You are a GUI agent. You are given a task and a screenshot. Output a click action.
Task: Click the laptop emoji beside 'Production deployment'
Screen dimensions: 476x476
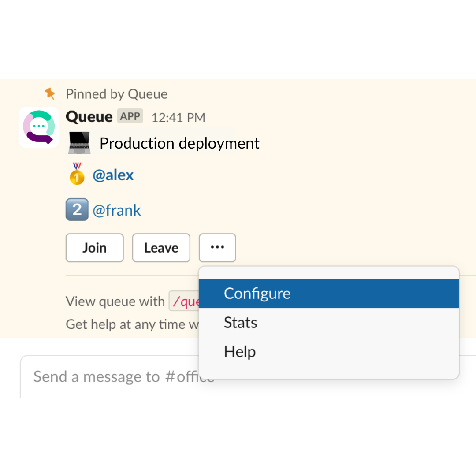[79, 143]
